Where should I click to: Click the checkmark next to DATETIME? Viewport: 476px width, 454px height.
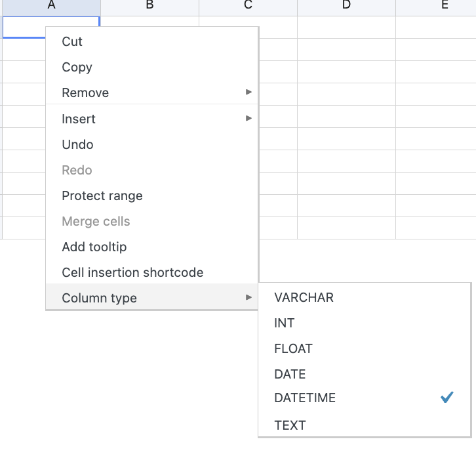(446, 398)
